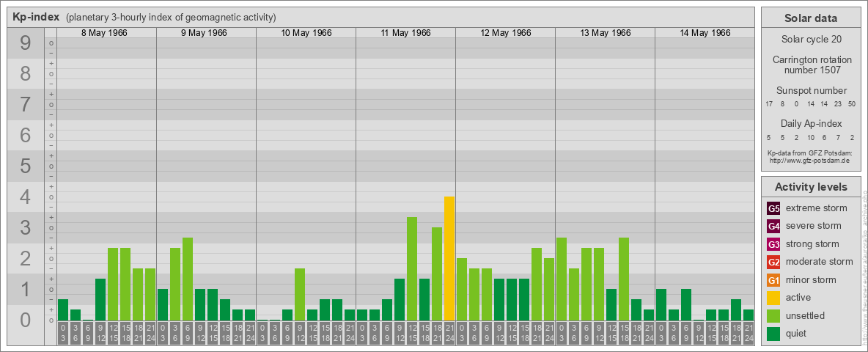Click the Kp 0 y-axis label

pyautogui.click(x=26, y=320)
